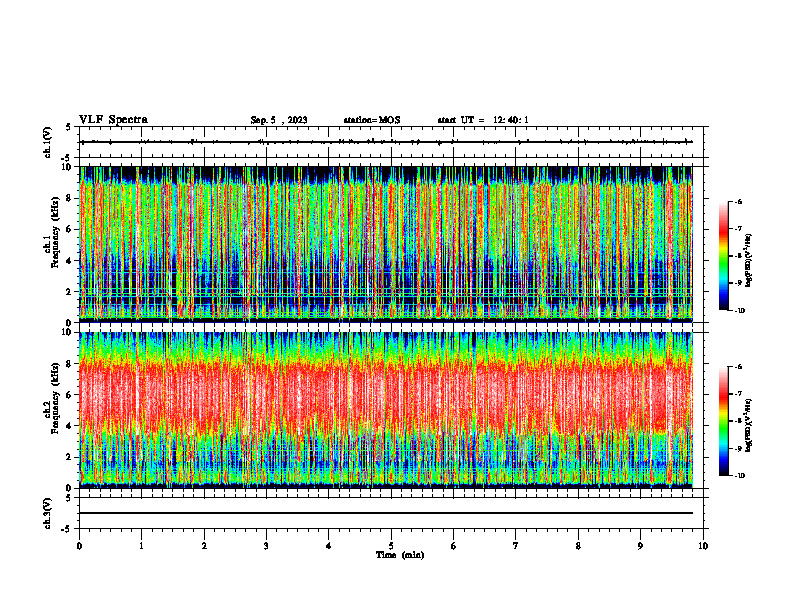The image size is (792, 612).
Task: Click tick label '8' on the time axis
Action: (x=578, y=546)
